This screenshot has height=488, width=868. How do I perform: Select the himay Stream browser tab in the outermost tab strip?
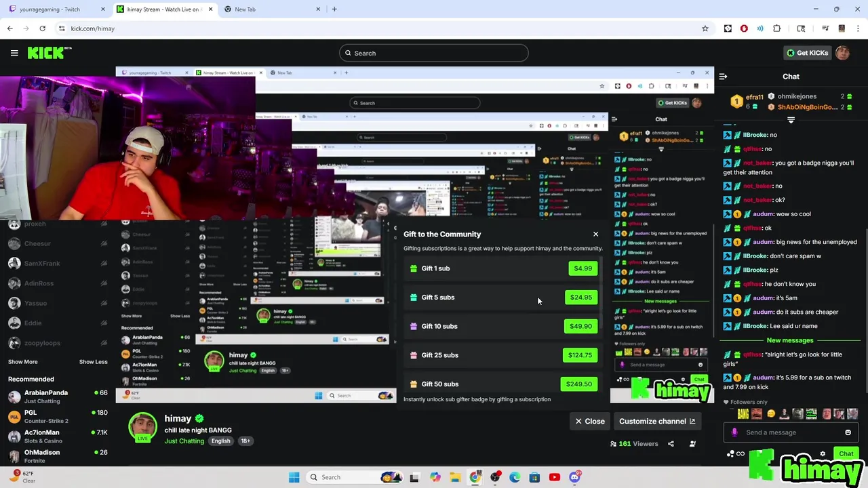coord(165,9)
